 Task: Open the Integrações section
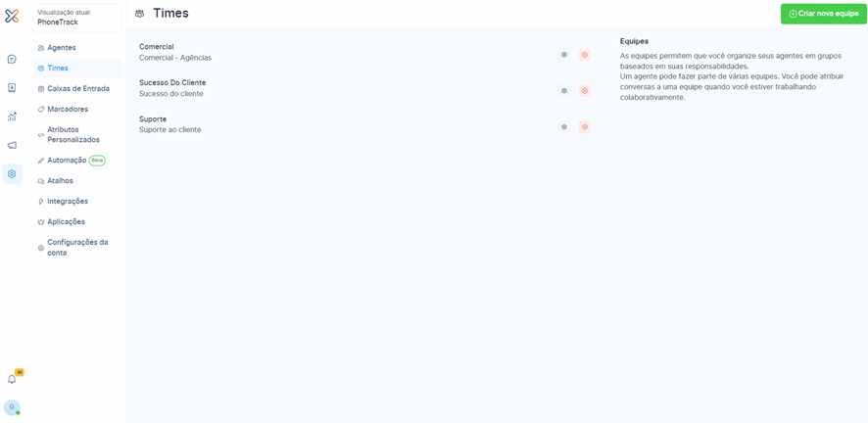tap(77, 202)
